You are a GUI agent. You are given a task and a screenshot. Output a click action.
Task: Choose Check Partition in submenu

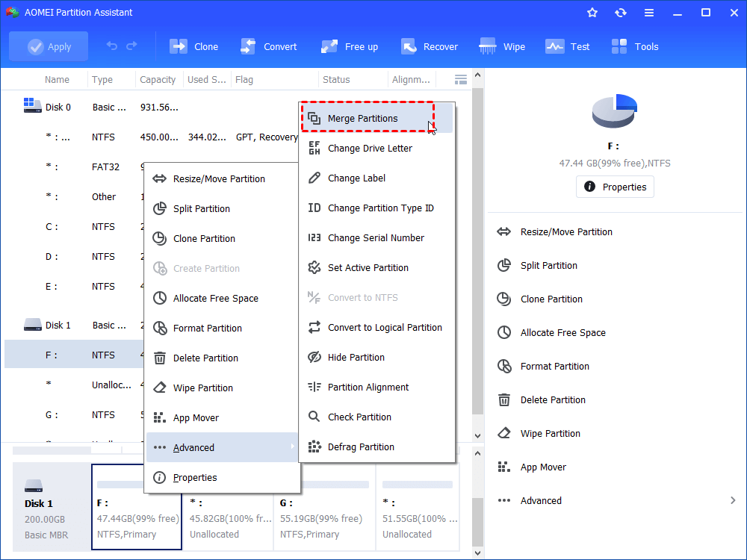click(x=376, y=417)
